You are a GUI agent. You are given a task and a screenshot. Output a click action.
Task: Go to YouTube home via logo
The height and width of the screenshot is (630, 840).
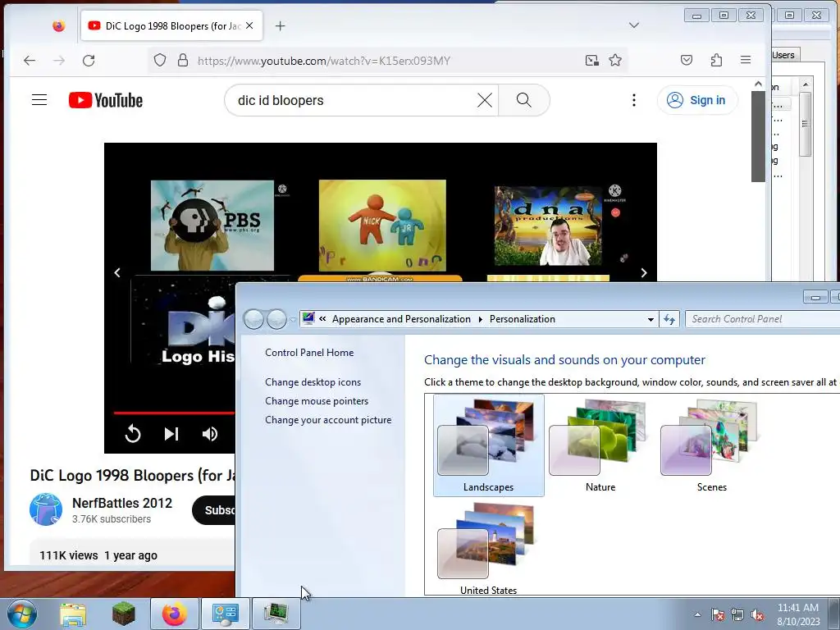(106, 100)
